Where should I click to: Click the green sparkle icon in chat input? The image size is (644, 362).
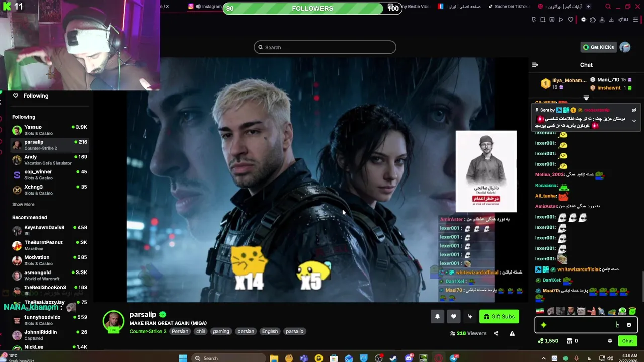pyautogui.click(x=543, y=325)
